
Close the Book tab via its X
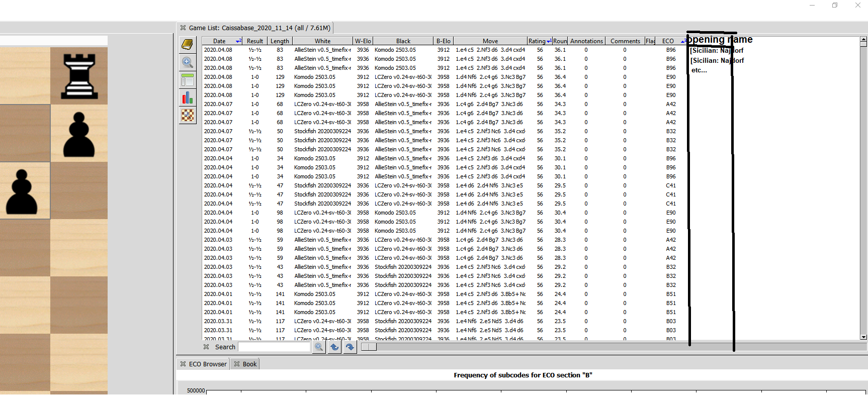(x=237, y=364)
